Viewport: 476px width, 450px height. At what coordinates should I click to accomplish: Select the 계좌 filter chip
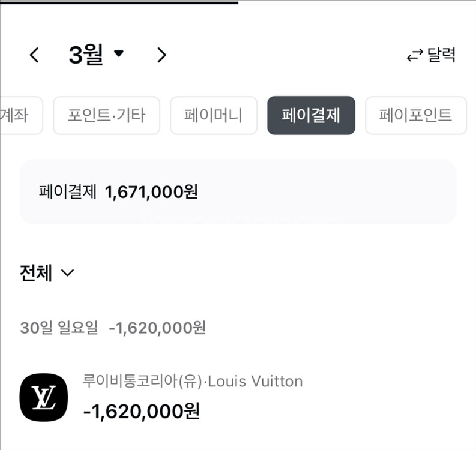[x=20, y=115]
